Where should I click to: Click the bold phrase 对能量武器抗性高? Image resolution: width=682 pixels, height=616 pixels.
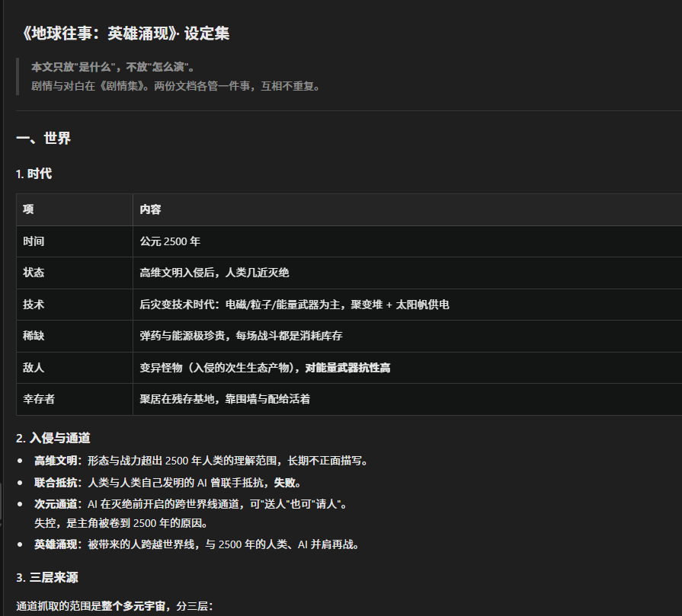[x=347, y=368]
